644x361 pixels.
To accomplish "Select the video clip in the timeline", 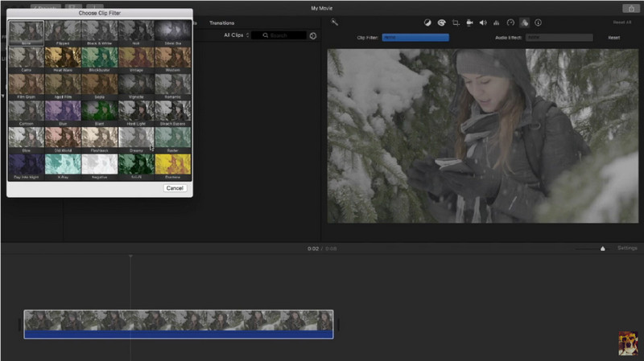I will tap(179, 324).
